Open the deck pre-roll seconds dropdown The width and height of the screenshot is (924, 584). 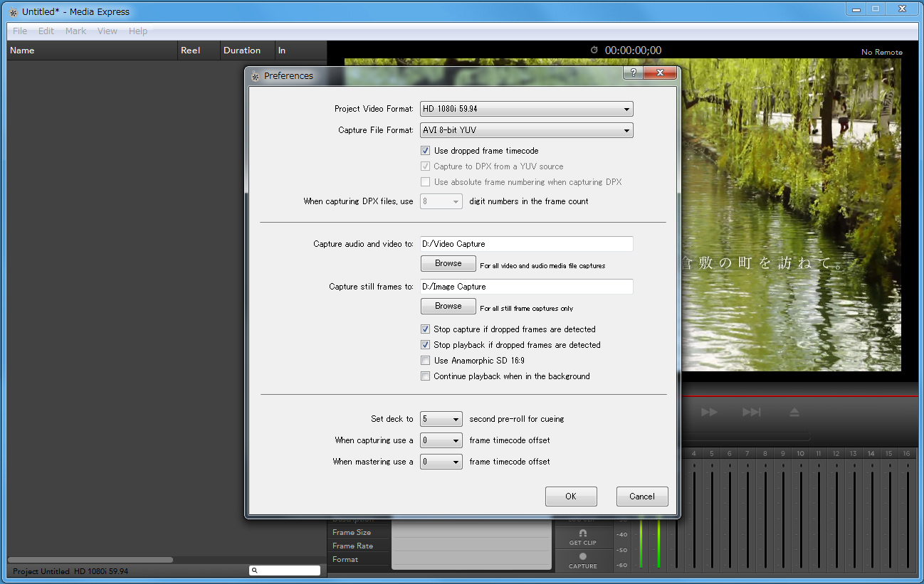point(441,419)
